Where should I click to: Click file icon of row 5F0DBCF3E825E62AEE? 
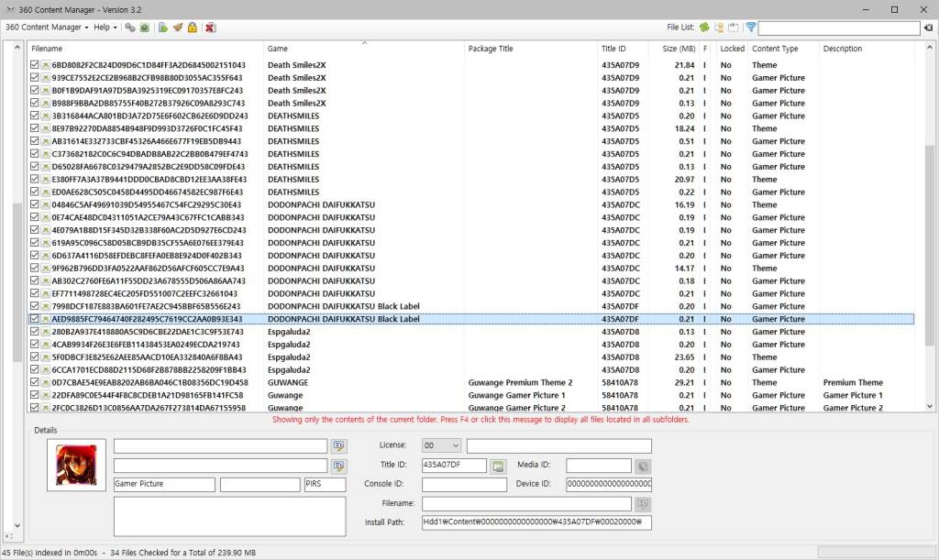click(x=46, y=357)
